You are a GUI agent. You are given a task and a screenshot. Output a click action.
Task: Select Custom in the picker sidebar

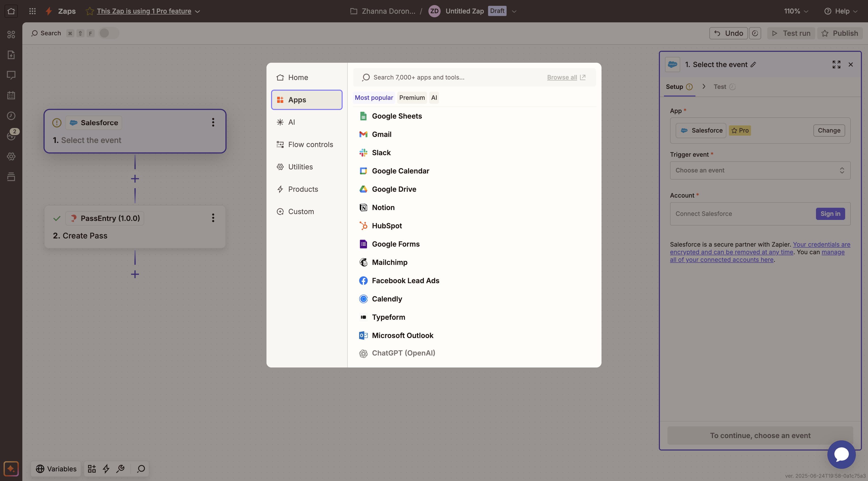click(306, 211)
